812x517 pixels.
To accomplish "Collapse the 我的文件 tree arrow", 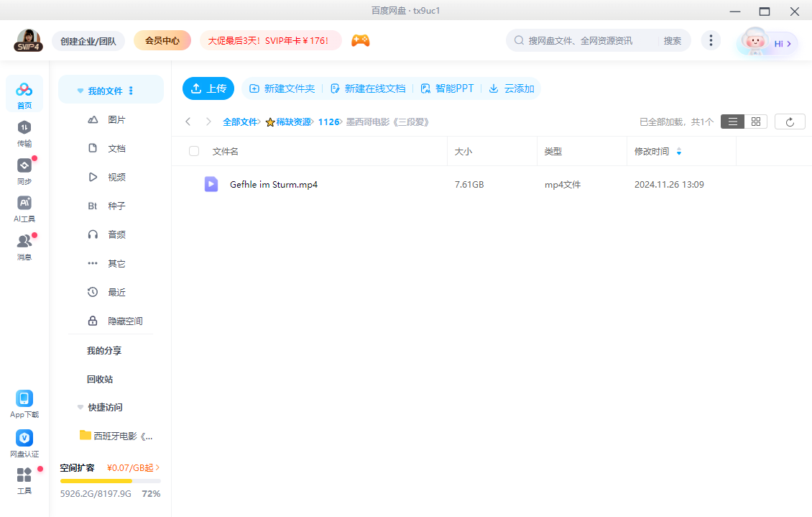I will (x=80, y=91).
